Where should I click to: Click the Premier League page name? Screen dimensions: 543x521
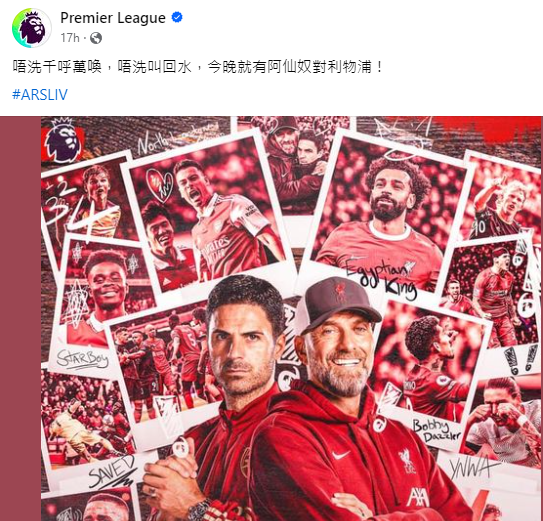(113, 18)
